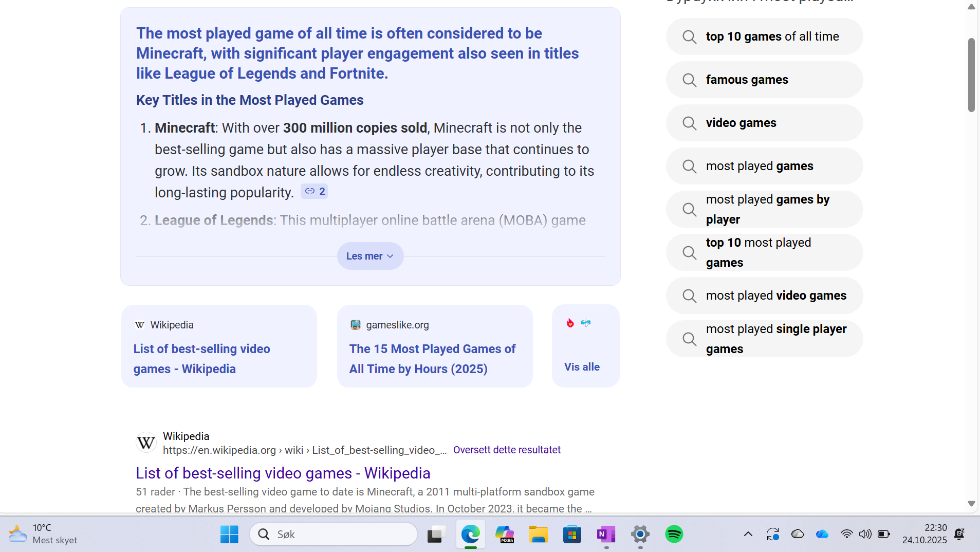Viewport: 980px width, 552px height.
Task: Open the citation link badge numbered 2
Action: point(315,192)
